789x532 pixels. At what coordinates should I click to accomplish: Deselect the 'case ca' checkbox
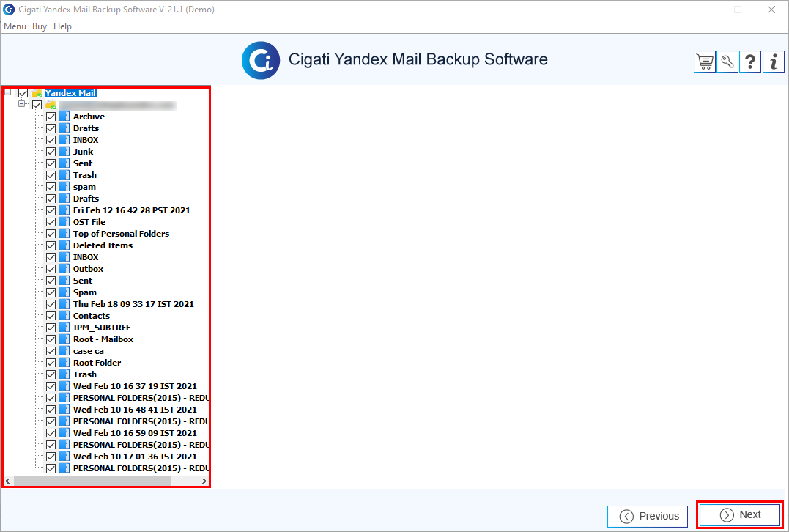point(51,351)
